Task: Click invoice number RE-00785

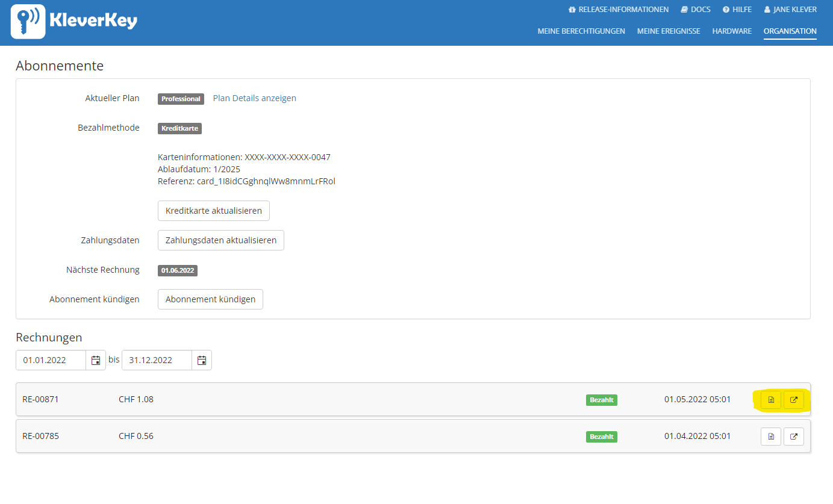Action: pos(40,436)
